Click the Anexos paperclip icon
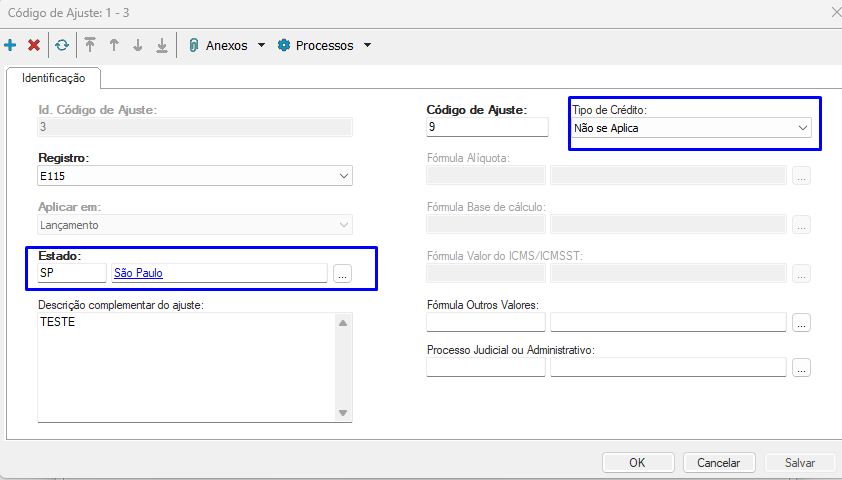This screenshot has width=842, height=480. [194, 45]
